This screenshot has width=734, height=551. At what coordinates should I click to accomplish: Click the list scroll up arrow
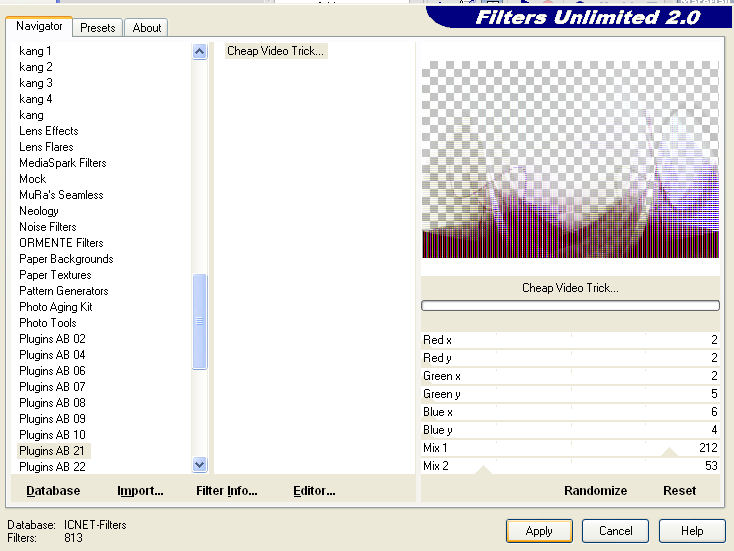pos(199,51)
